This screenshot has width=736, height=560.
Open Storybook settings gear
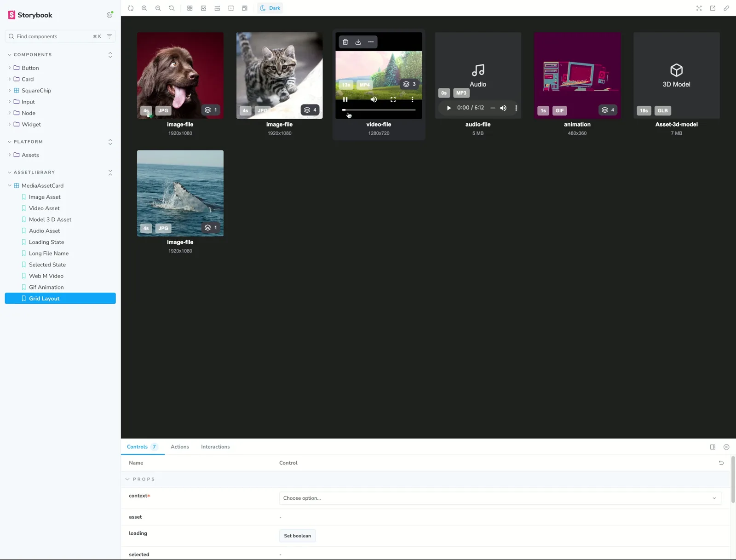109,15
